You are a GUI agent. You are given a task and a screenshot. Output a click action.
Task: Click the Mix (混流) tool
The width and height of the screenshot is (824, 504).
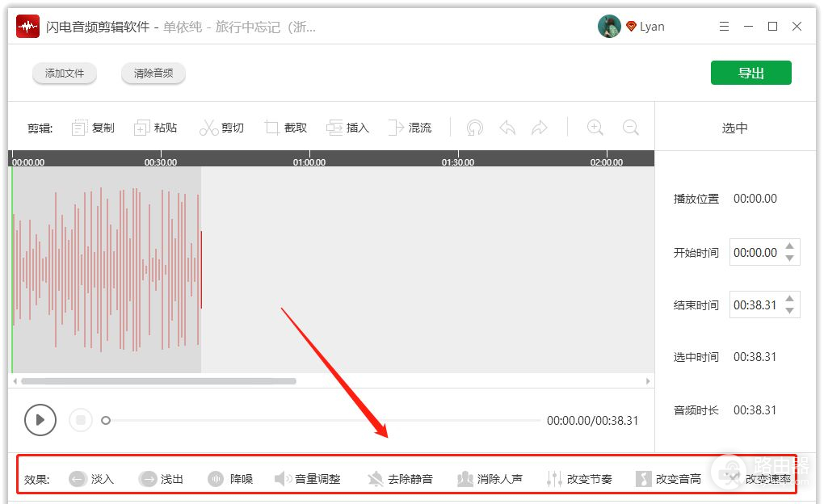coord(410,128)
